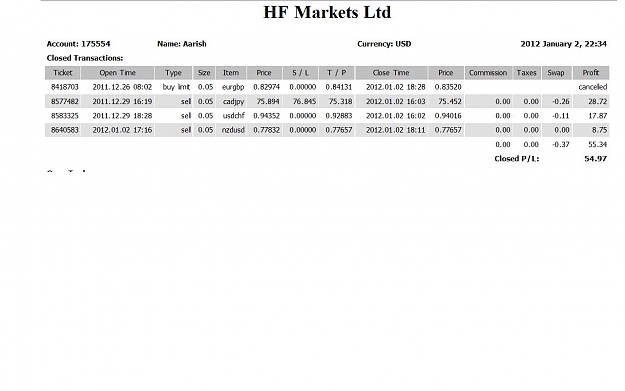Click profit value 17.87
The width and height of the screenshot is (625, 391).
click(597, 116)
